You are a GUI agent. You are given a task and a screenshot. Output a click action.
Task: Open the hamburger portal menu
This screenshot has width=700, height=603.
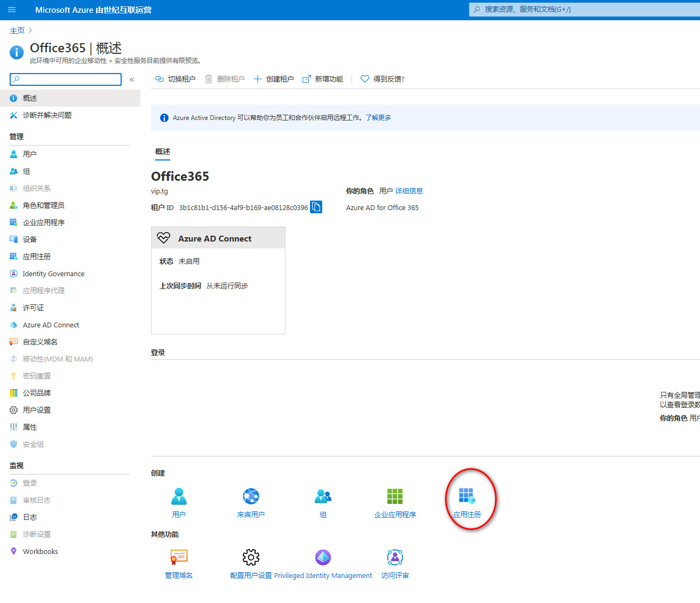12,10
